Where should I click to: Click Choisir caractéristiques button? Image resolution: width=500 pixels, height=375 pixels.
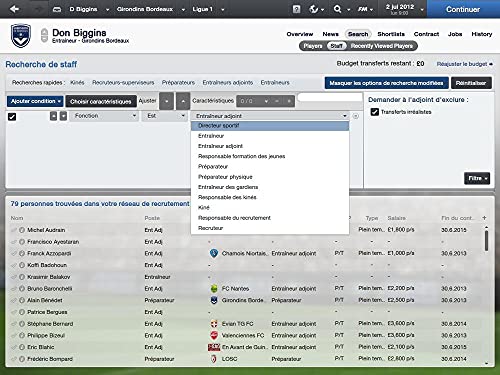tap(101, 101)
